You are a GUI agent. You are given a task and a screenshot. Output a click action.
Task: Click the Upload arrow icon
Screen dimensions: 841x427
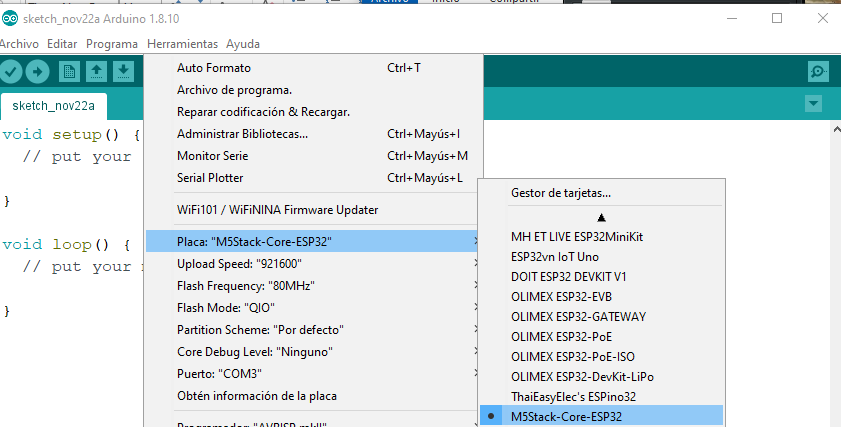[x=37, y=71]
